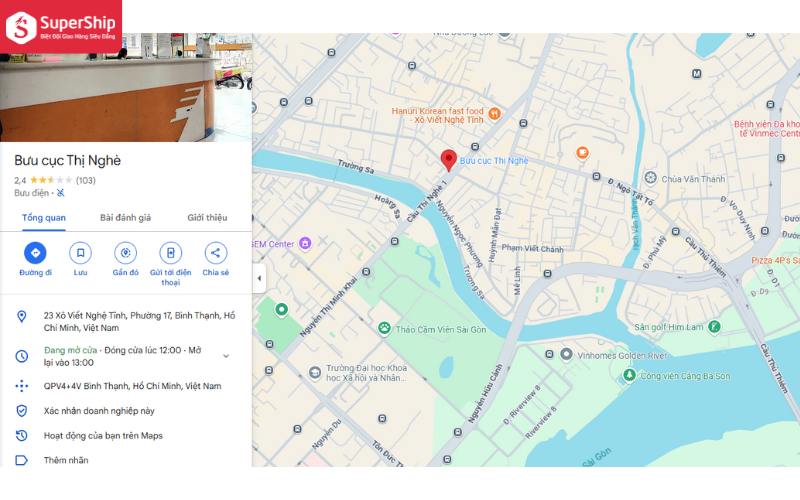Click the Đang mở cửa status text
Viewport: 800px width, 500px height.
coord(70,350)
